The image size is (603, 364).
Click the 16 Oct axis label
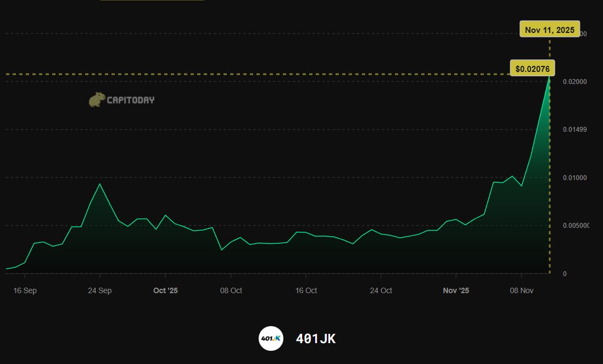306,290
